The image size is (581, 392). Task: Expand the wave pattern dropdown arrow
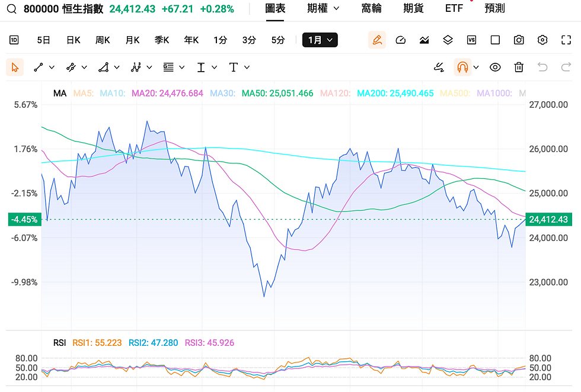149,68
